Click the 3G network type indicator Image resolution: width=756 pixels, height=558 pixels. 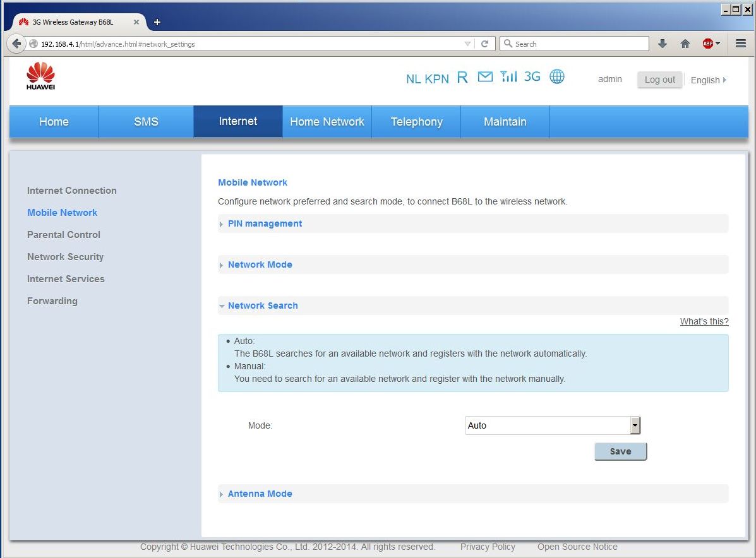point(532,76)
